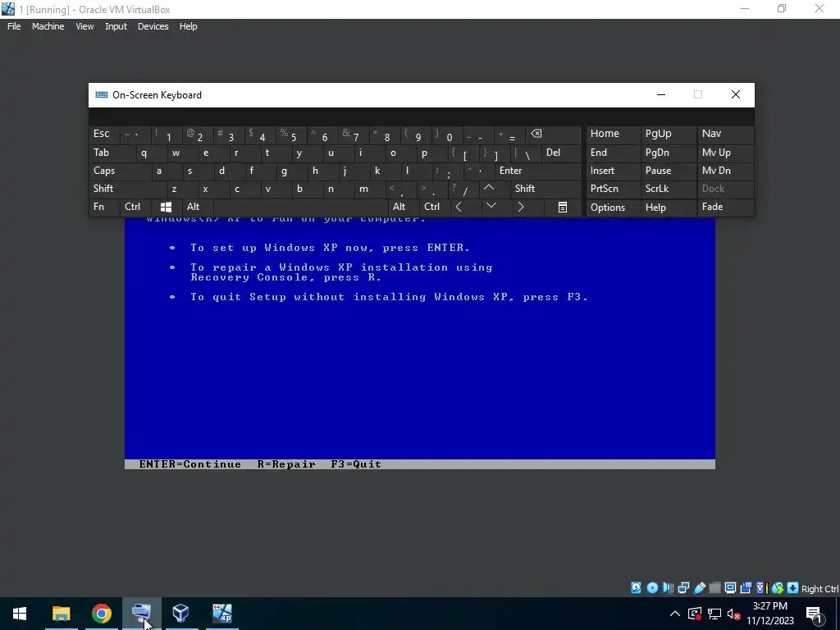Click the keyboard capture arrow icon
The image size is (840, 630).
tap(793, 587)
